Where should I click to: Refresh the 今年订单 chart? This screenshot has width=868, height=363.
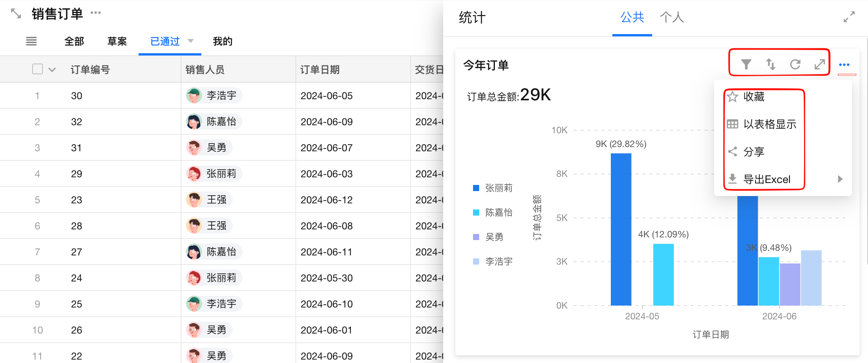click(795, 64)
